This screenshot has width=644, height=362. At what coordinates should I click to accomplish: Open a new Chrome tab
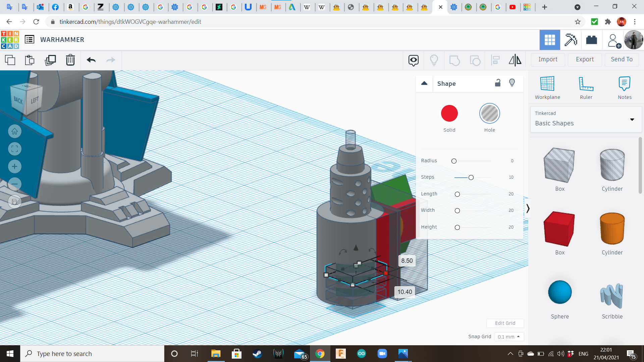[544, 7]
